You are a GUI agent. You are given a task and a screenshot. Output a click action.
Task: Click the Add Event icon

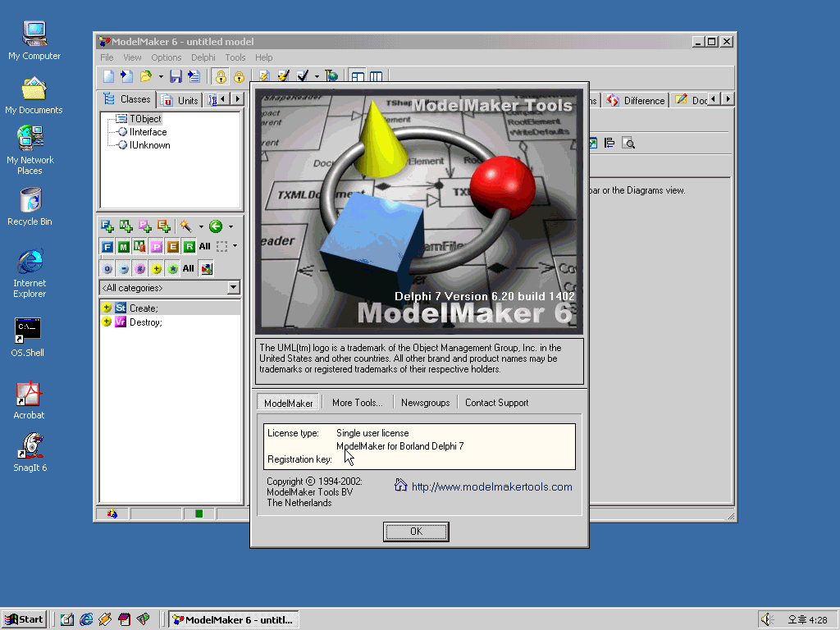(163, 226)
